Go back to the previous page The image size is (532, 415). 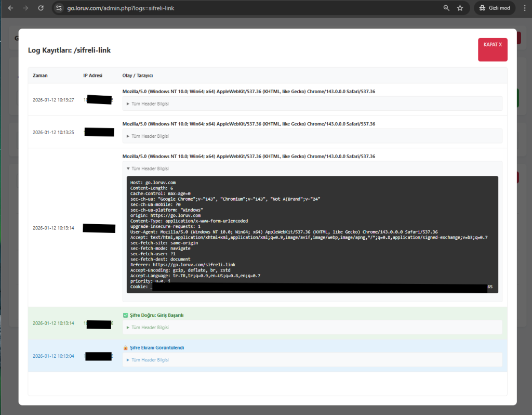(10, 8)
